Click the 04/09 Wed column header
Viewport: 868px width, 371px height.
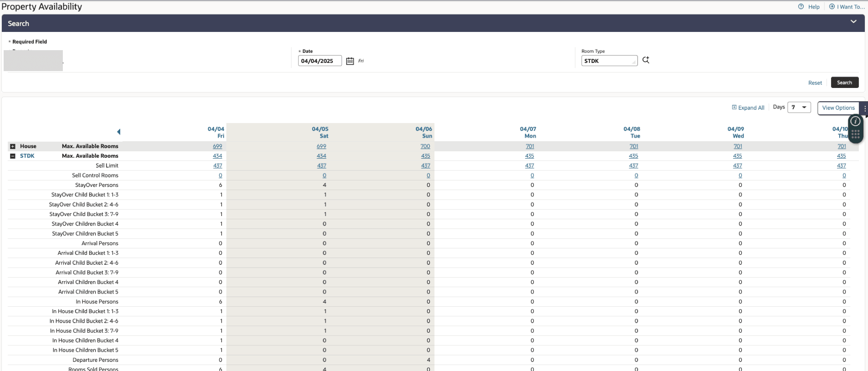(736, 133)
